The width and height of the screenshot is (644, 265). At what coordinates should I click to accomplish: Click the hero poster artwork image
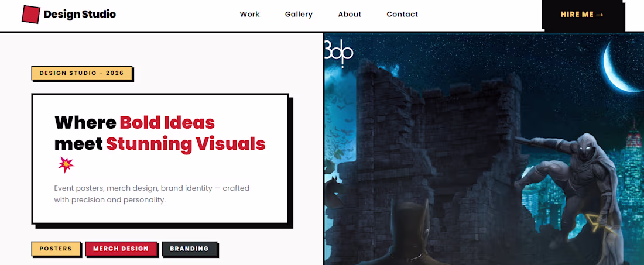click(484, 149)
